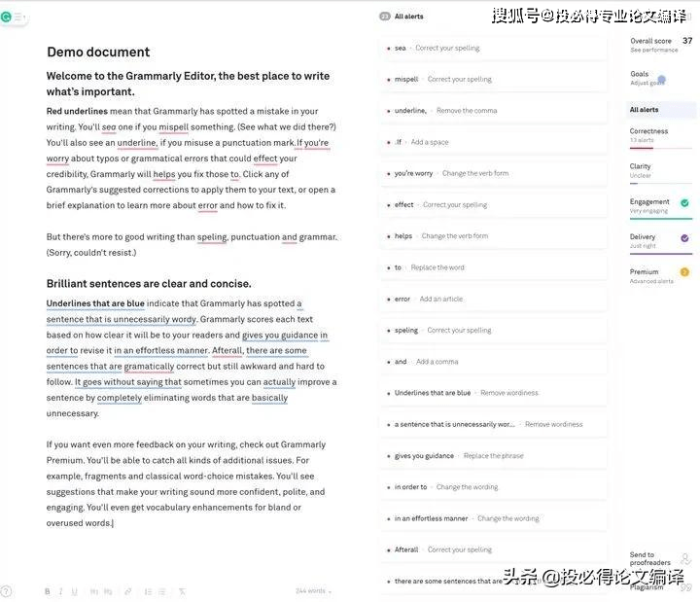Viewport: 700px width, 602px height.
Task: Click the red Correctness progress bar
Action: coord(661,148)
